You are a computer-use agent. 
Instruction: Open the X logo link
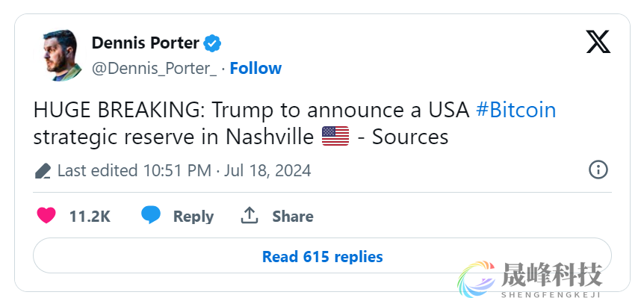(598, 42)
